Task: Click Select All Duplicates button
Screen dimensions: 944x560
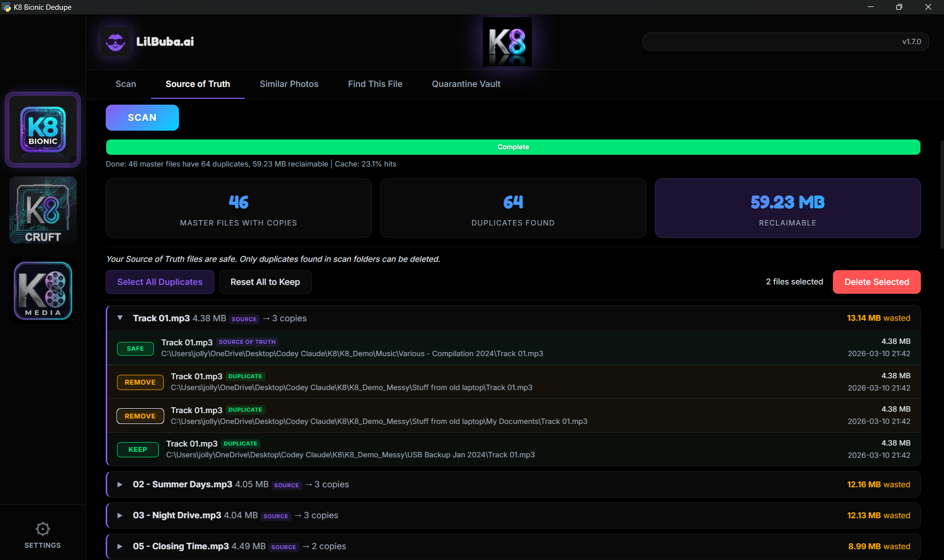Action: [x=160, y=282]
